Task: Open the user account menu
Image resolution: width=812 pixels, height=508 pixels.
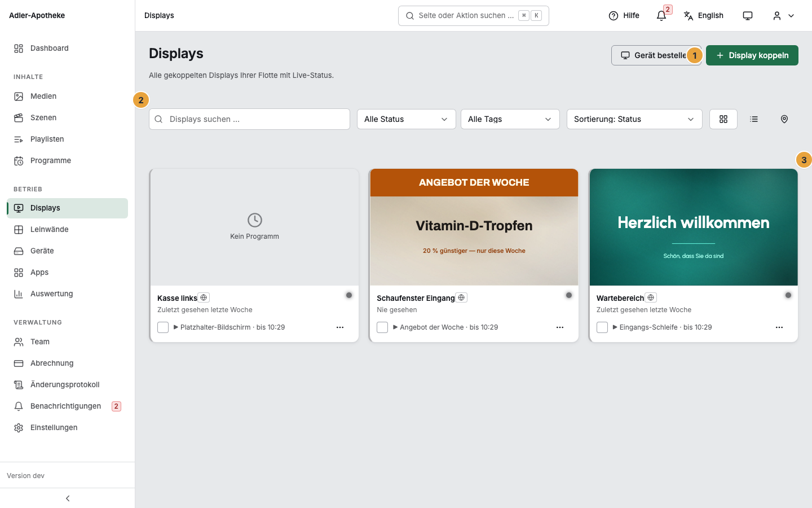Action: pyautogui.click(x=783, y=16)
